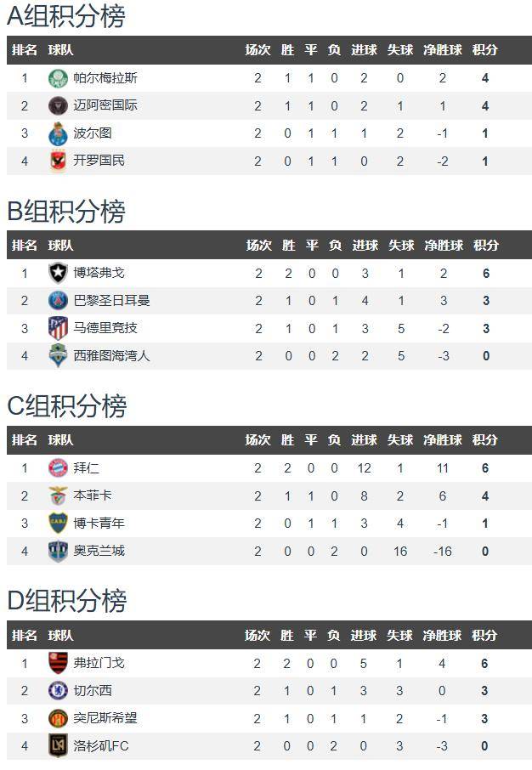
Task: Click the Inter Miami club logo
Action: (x=58, y=106)
